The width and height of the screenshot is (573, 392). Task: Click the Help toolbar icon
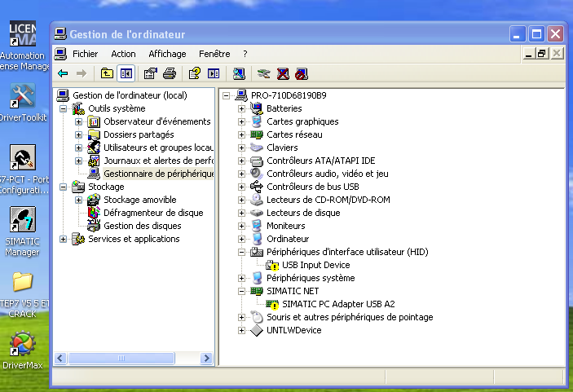click(x=194, y=73)
